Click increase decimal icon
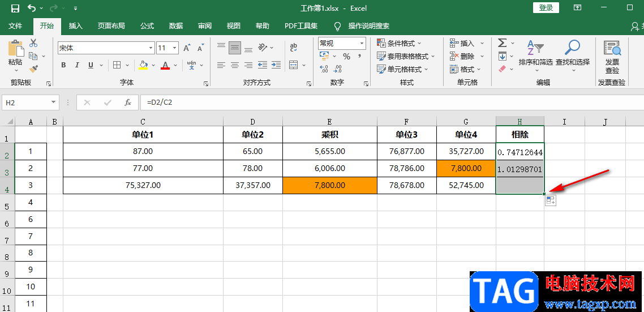 [x=324, y=69]
